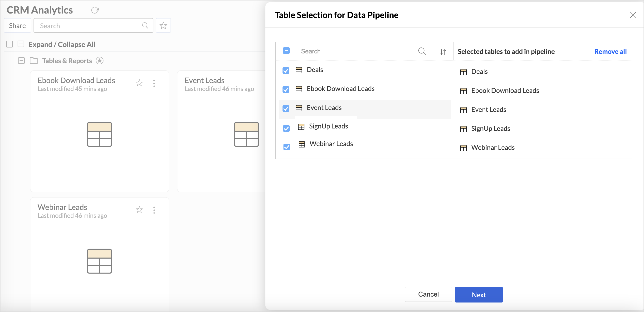
Task: Uncheck the SignUp Leads checkbox
Action: tap(286, 128)
